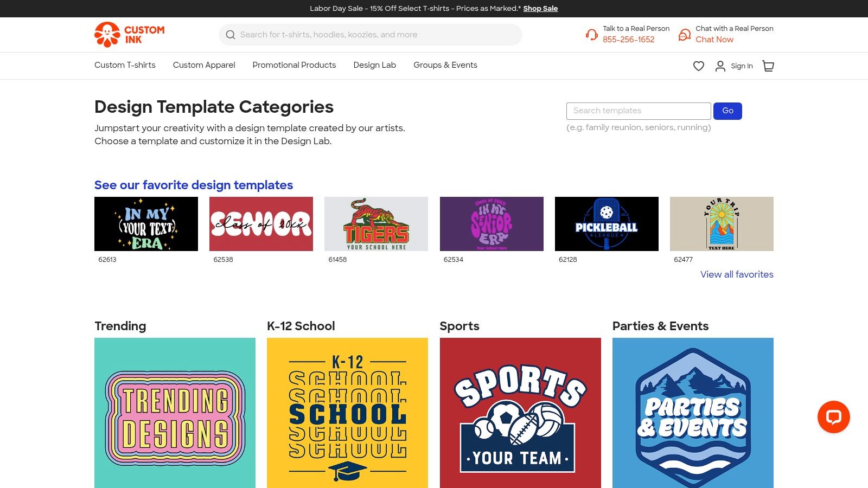This screenshot has width=868, height=488.
Task: Focus the Search templates field
Action: pos(639,111)
